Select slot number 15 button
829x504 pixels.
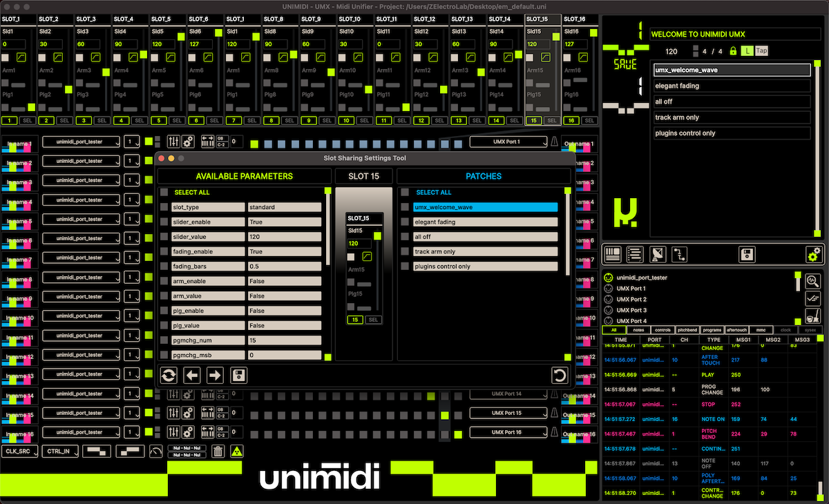(x=533, y=120)
